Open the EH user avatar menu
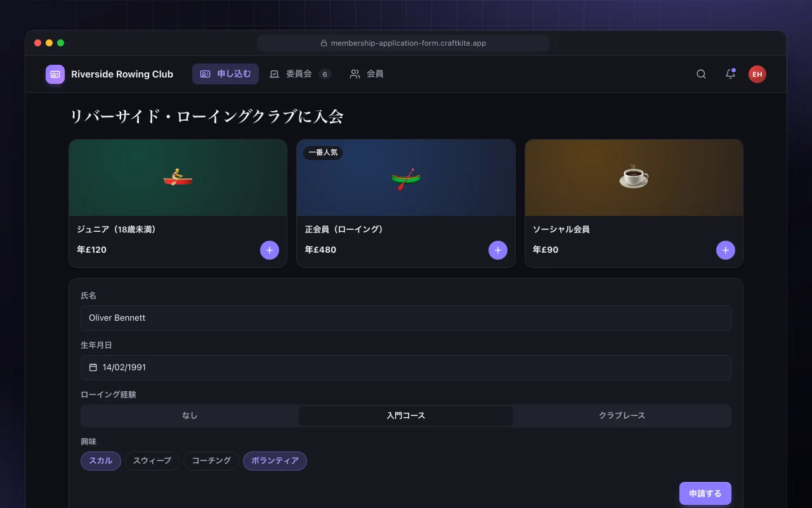812x508 pixels. click(x=757, y=74)
